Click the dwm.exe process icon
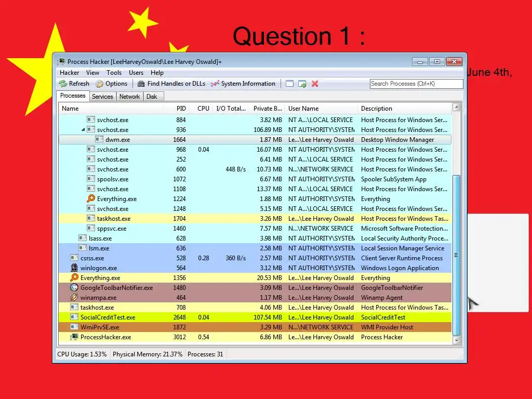Image resolution: width=532 pixels, height=399 pixels. tap(99, 139)
